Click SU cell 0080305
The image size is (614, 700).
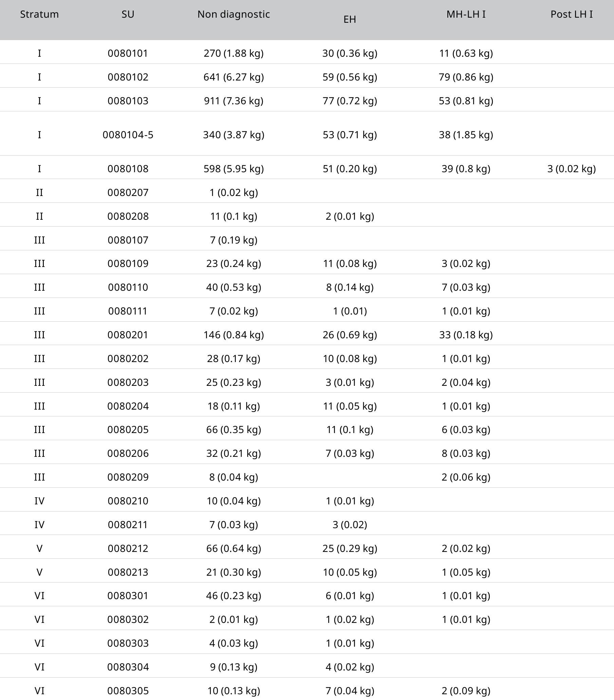128,691
